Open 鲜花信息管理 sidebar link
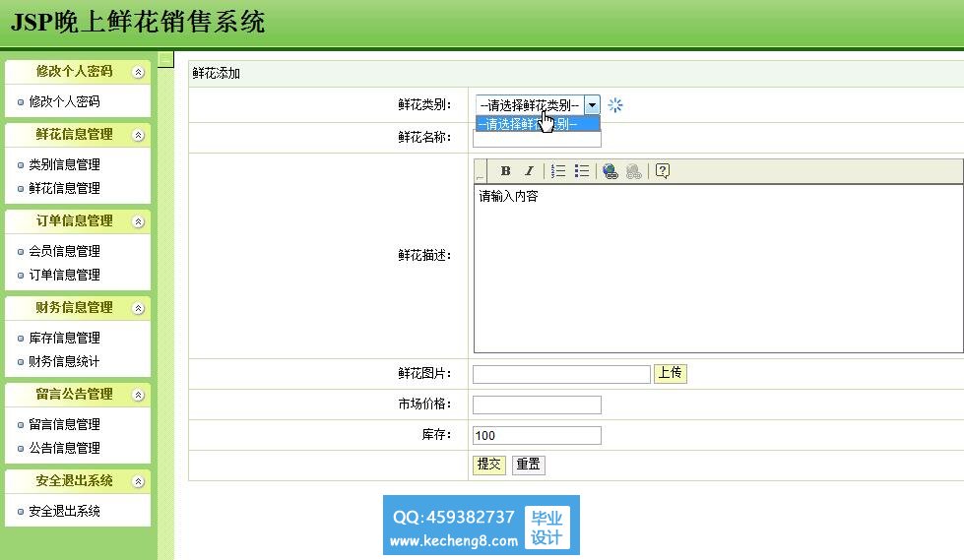The height and width of the screenshot is (560, 964). tap(64, 188)
